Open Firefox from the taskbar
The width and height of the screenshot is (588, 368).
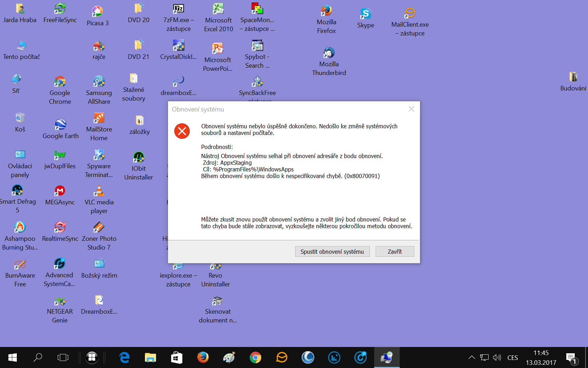click(203, 357)
